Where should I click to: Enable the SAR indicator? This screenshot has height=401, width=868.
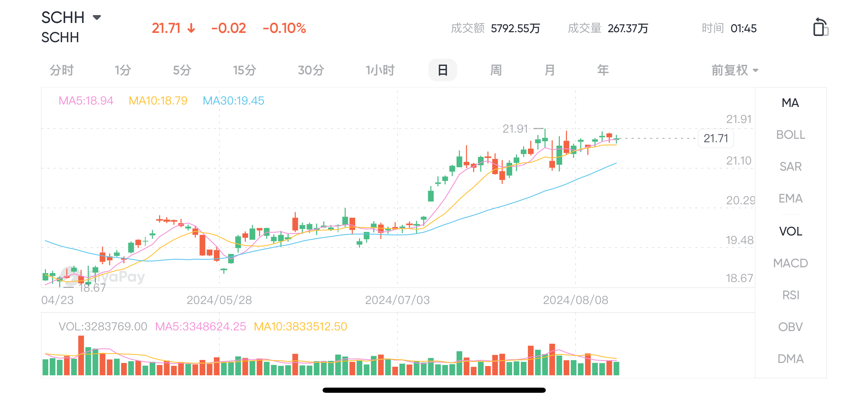click(x=791, y=167)
